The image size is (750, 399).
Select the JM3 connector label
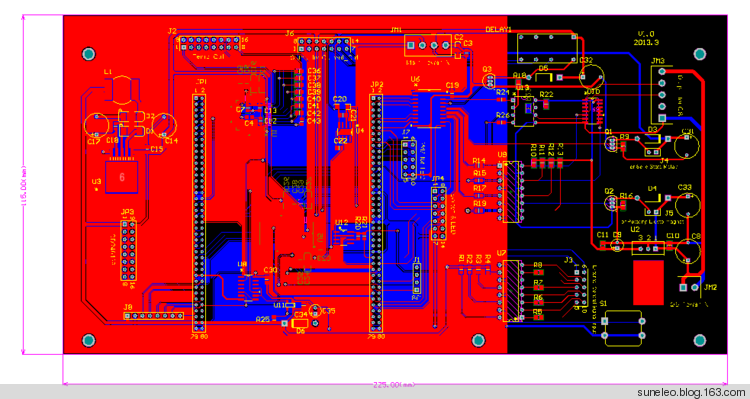658,61
